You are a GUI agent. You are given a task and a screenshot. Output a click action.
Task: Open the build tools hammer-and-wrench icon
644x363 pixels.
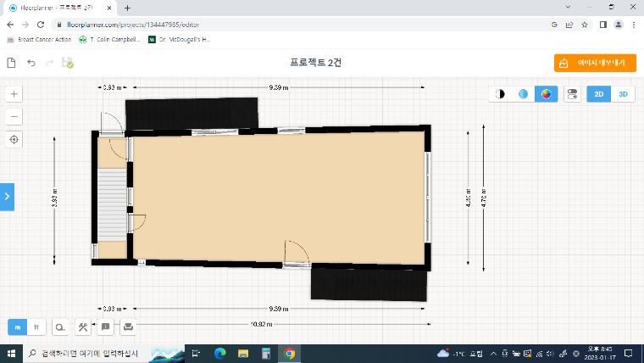pyautogui.click(x=83, y=327)
